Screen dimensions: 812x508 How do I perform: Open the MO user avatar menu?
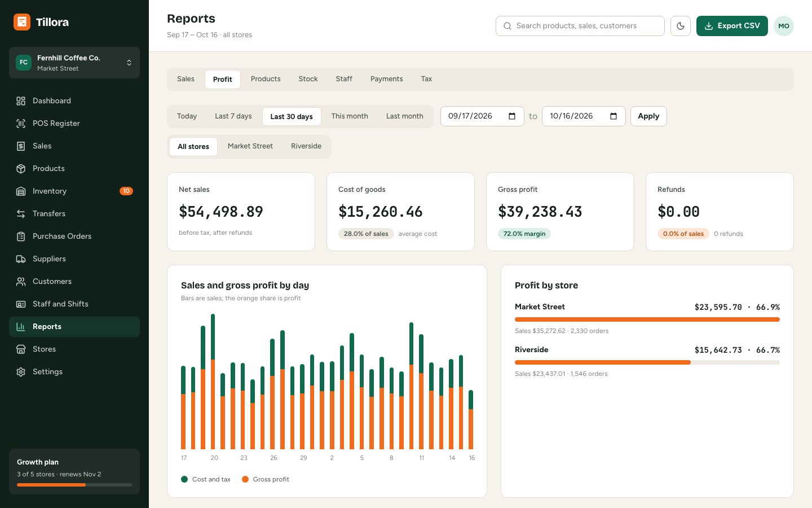(x=784, y=26)
